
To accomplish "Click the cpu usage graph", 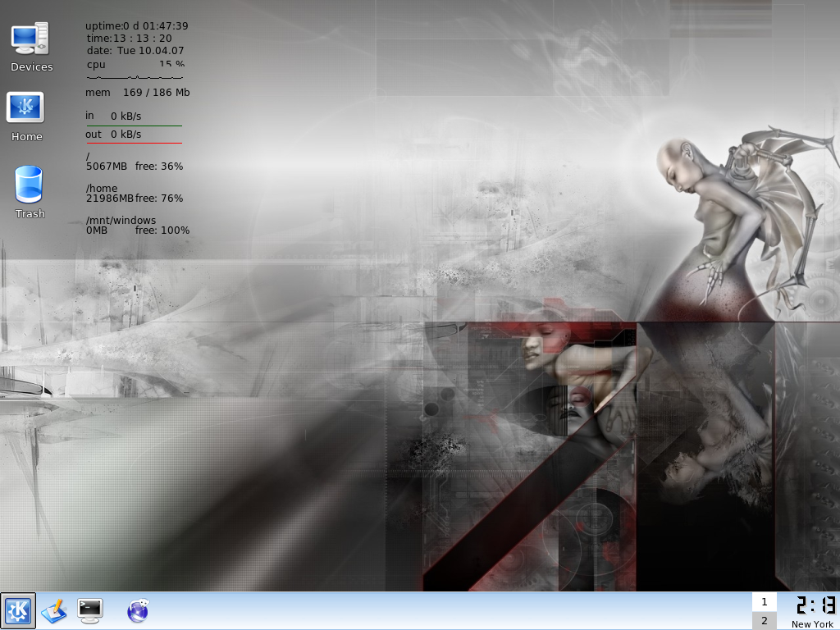I will (135, 77).
